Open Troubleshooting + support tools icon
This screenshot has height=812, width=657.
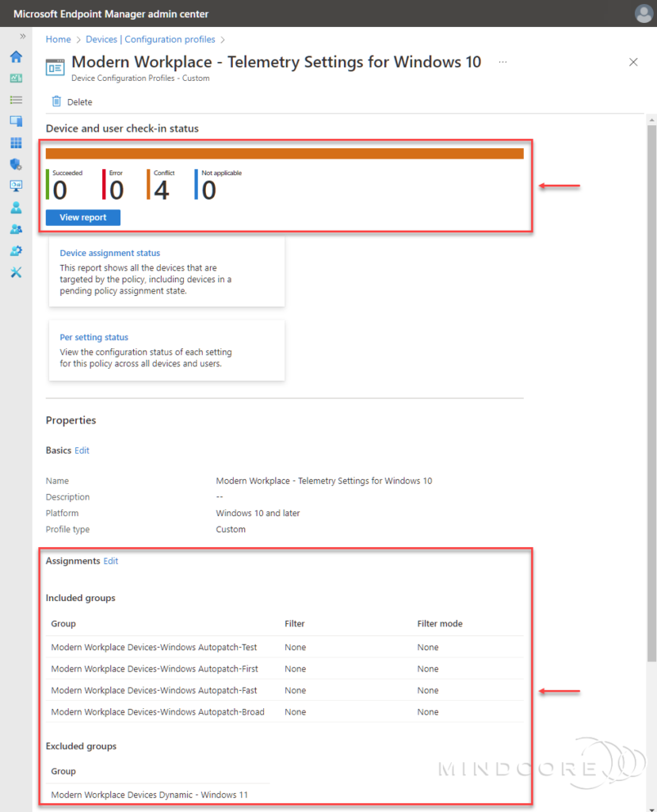(16, 272)
